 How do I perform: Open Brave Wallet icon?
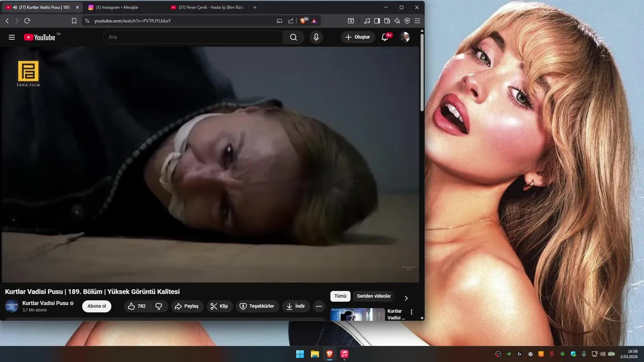pos(387,21)
